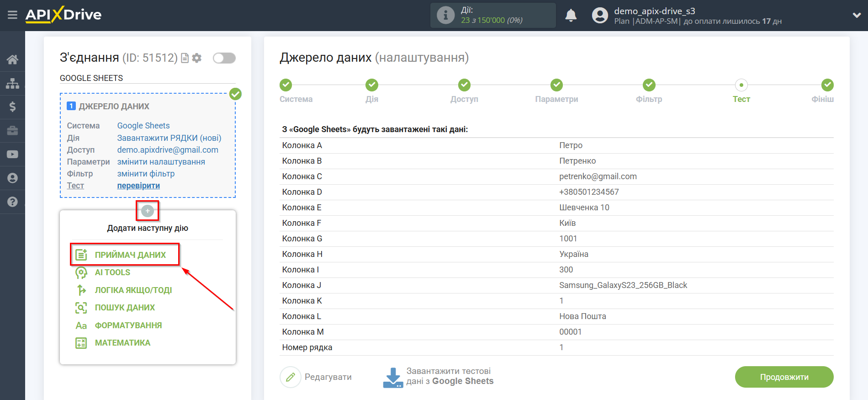Click actions counter 23 з 150'000
Viewport: 868px width, 400px height.
click(x=492, y=20)
